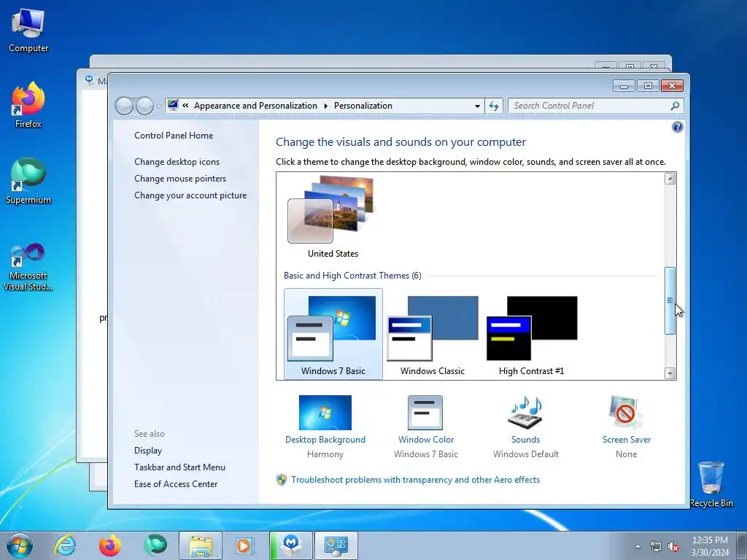Screen dimensions: 747x560
Task: Click the muted volume tray icon
Action: pyautogui.click(x=673, y=546)
